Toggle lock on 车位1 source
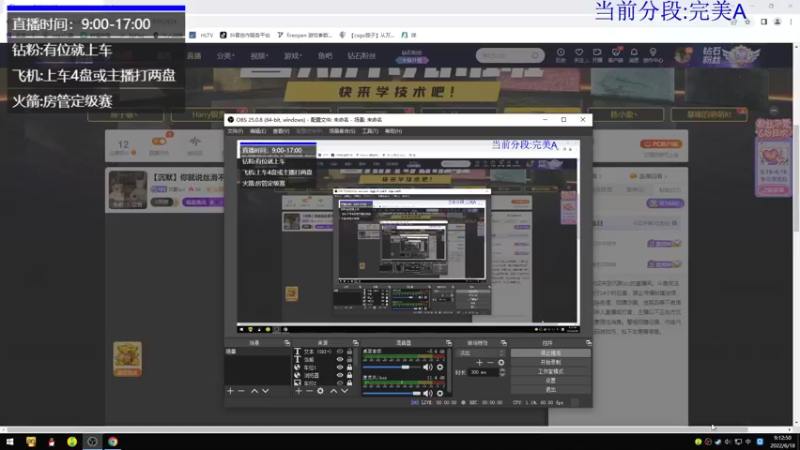800x450 pixels. (x=349, y=367)
